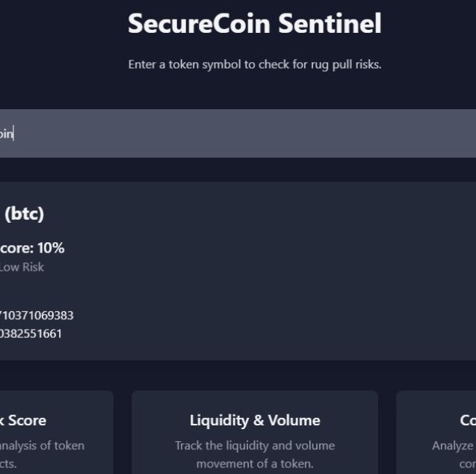Screen dimensions: 476x474
Task: Click the Low Risk status label
Action: (22, 267)
